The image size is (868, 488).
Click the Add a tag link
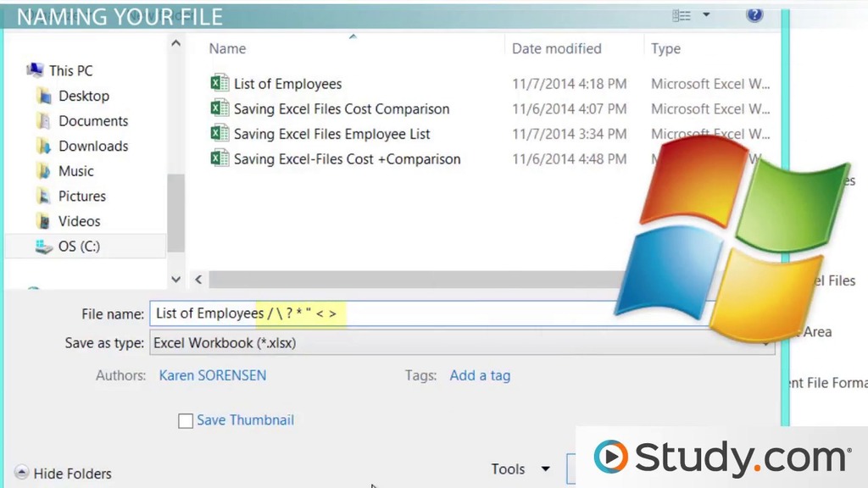pyautogui.click(x=480, y=375)
